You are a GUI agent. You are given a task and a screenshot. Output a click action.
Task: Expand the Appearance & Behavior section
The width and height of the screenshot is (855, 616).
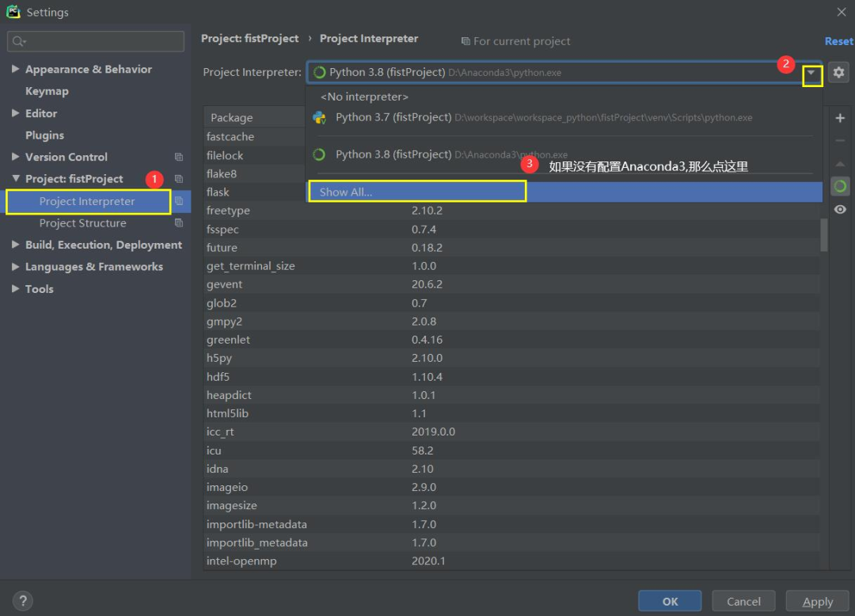click(x=15, y=69)
